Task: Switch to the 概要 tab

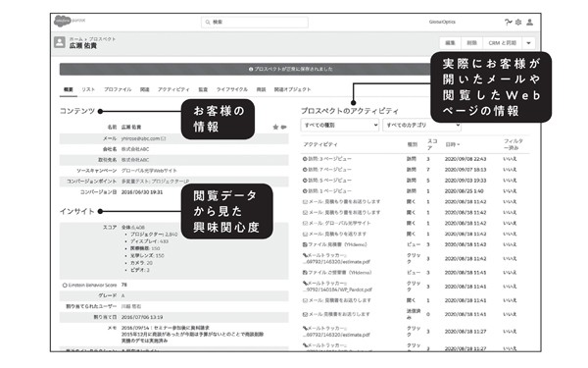Action: point(69,89)
